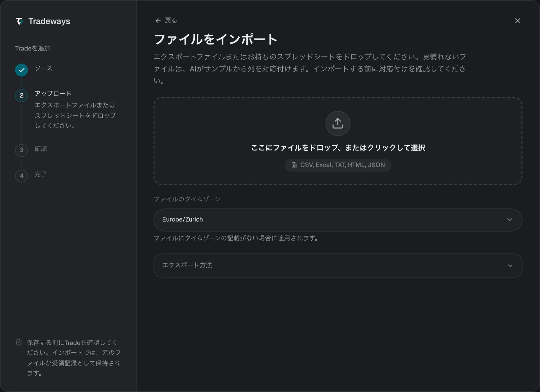Viewport: 540px width, 392px height.
Task: Click the ファイルのタイムゾーン label
Action: coord(187,199)
